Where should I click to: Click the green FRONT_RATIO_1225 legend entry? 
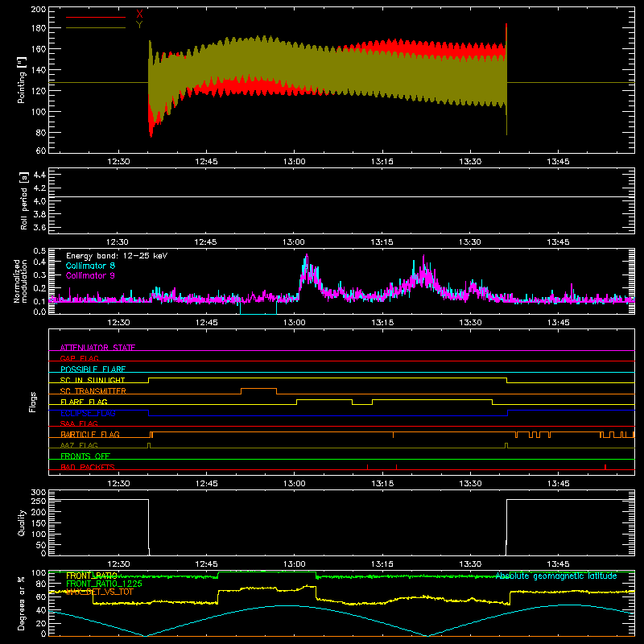pyautogui.click(x=104, y=584)
